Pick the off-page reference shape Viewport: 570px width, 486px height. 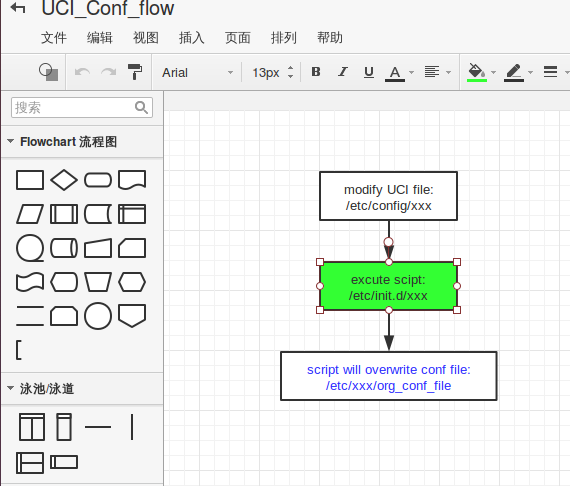click(x=132, y=316)
